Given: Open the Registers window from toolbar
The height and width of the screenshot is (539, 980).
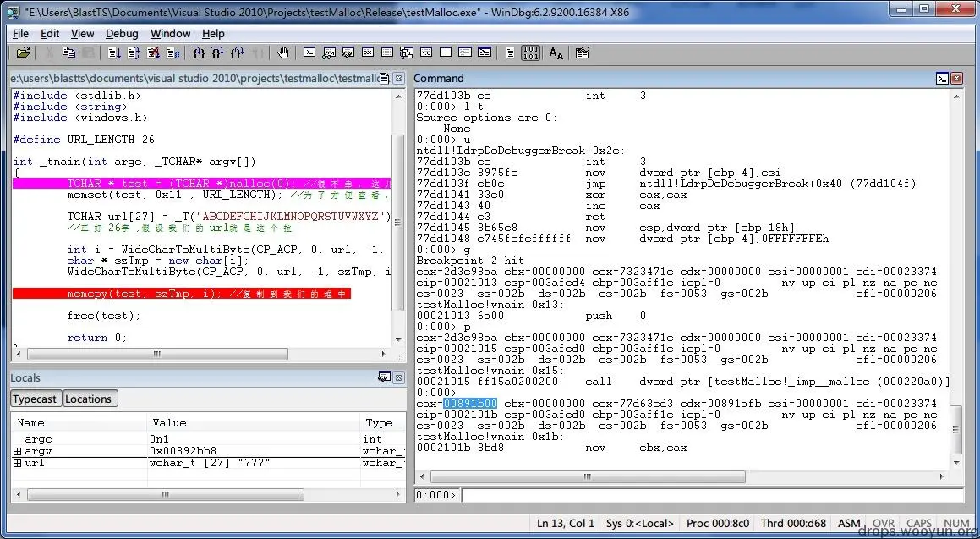Looking at the screenshot, I should [x=368, y=53].
